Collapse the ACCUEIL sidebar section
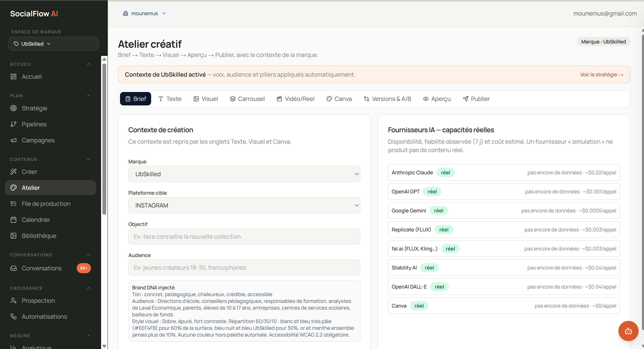Viewport: 644px width, 349px height. click(x=88, y=64)
